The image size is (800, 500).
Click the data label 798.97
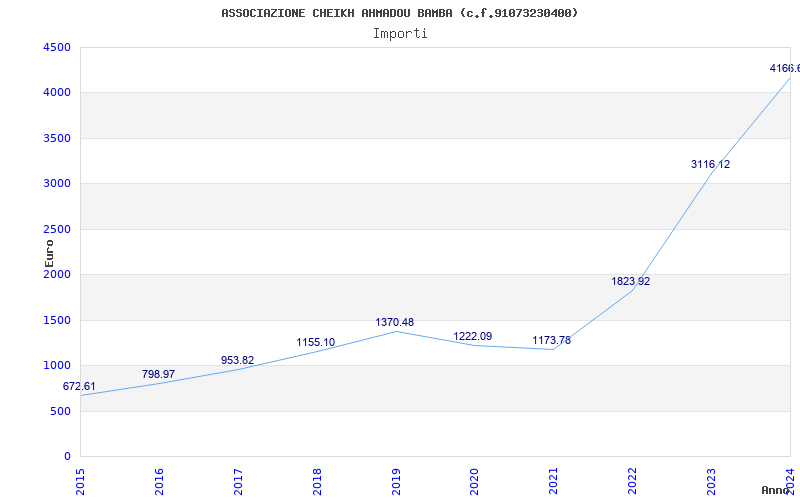click(158, 374)
